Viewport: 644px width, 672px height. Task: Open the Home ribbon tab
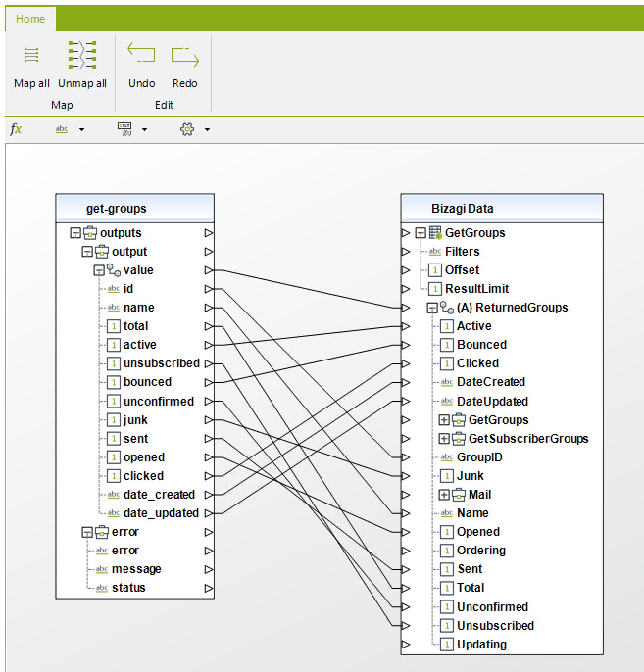pos(30,19)
